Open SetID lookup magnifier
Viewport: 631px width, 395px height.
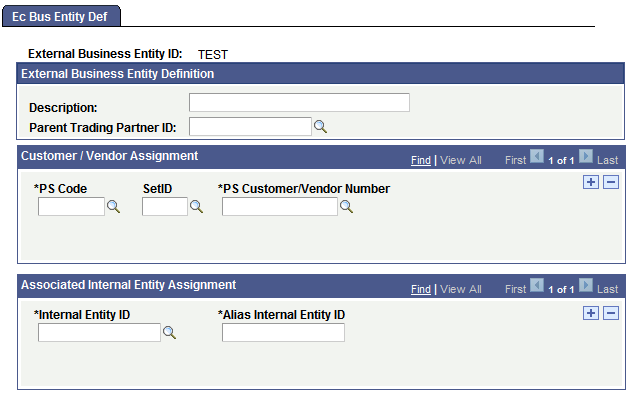[196, 207]
